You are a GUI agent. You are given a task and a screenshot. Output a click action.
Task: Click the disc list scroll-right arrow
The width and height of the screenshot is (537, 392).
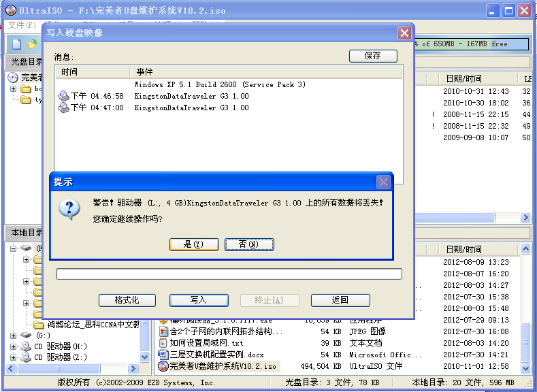point(525,217)
